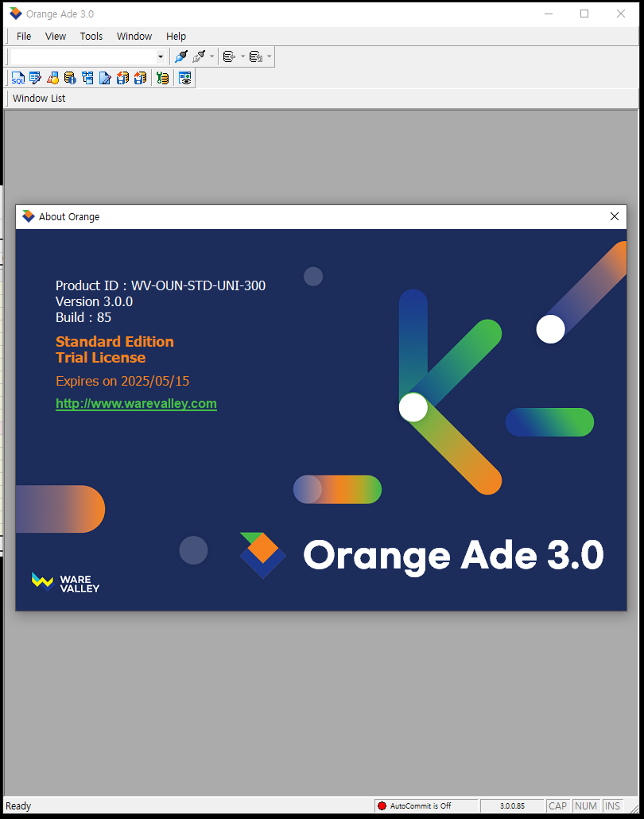Expand the disconnect icon dropdown arrow
The image size is (644, 819).
click(212, 56)
